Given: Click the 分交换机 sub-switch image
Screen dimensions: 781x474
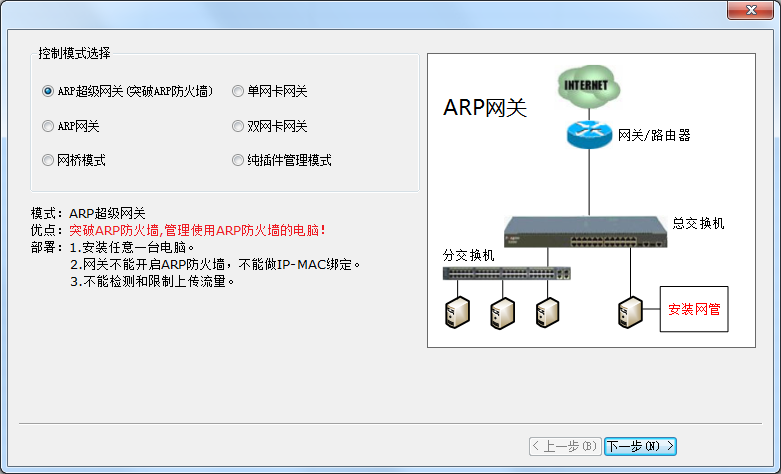Looking at the screenshot, I should click(507, 273).
